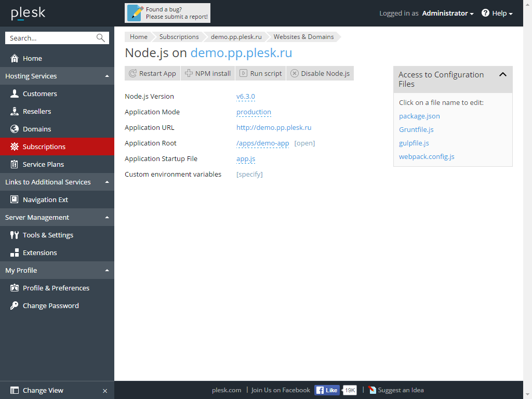532x399 pixels.
Task: Click the Facebook Like button
Action: click(x=327, y=390)
